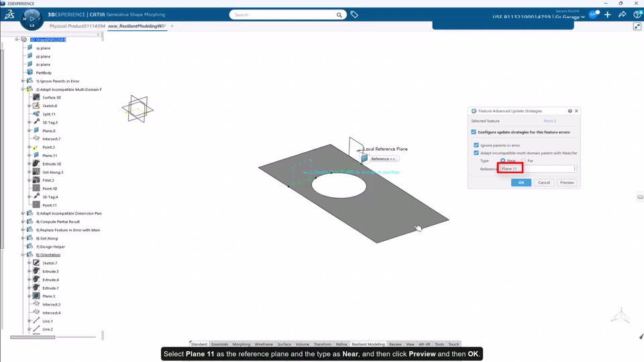The width and height of the screenshot is (644, 362).
Task: Expand 1) Ignore Parents in Error node
Action: pos(23,81)
